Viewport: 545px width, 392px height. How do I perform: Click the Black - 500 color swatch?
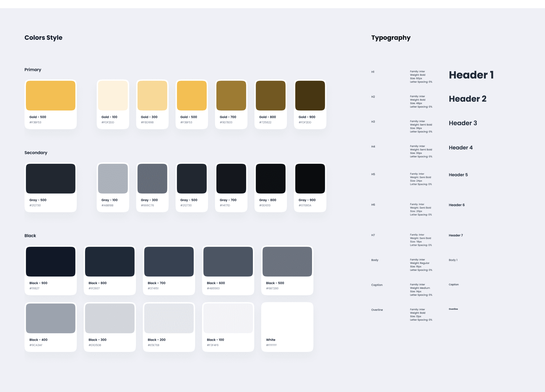pyautogui.click(x=287, y=262)
